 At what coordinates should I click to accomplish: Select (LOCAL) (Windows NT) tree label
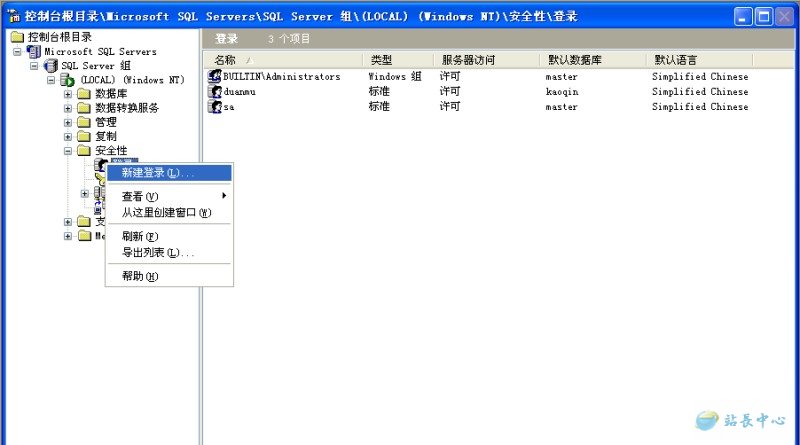pyautogui.click(x=132, y=80)
